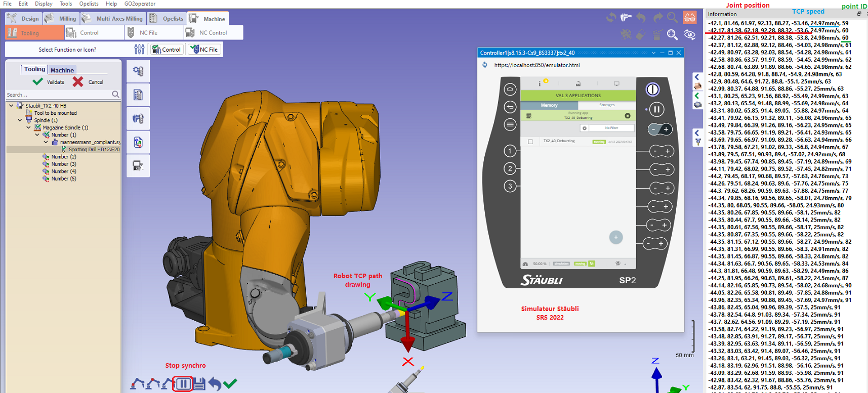Toggle the pendant speed minus/plus switch
Screen dimensions: 868x393
tap(660, 129)
